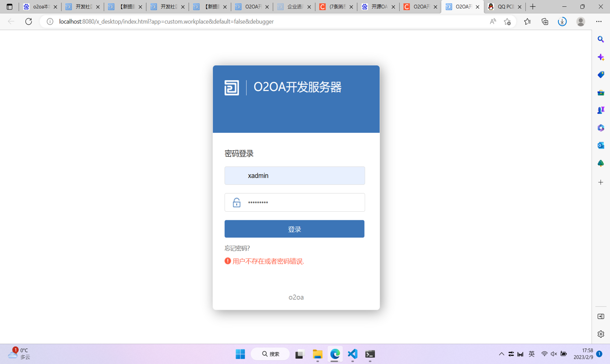The image size is (610, 364).
Task: Open the sidebar search icon
Action: click(600, 39)
